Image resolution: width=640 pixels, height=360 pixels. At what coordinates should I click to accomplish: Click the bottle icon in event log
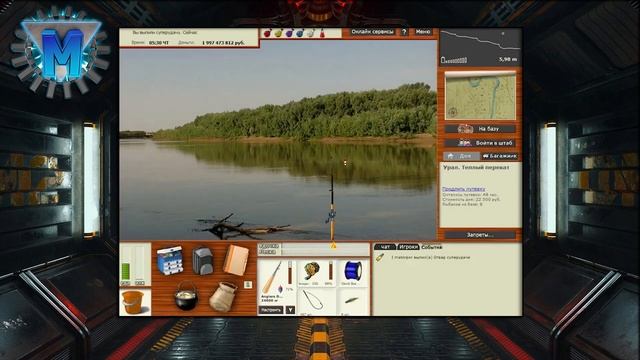point(380,258)
